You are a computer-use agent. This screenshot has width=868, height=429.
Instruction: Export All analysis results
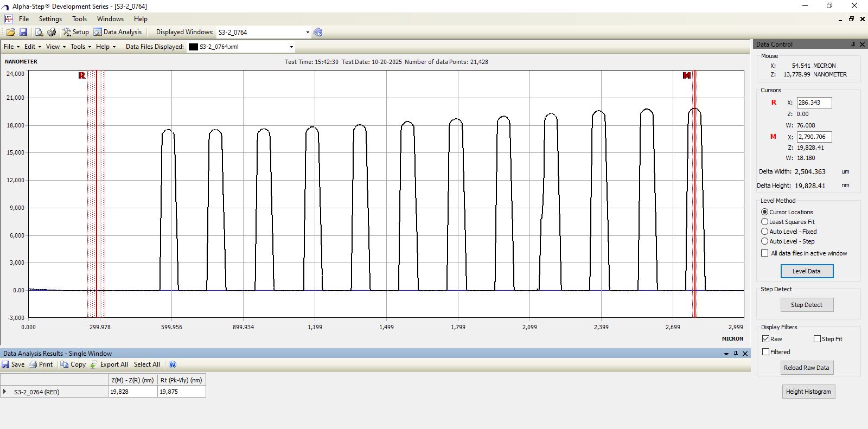pos(109,364)
